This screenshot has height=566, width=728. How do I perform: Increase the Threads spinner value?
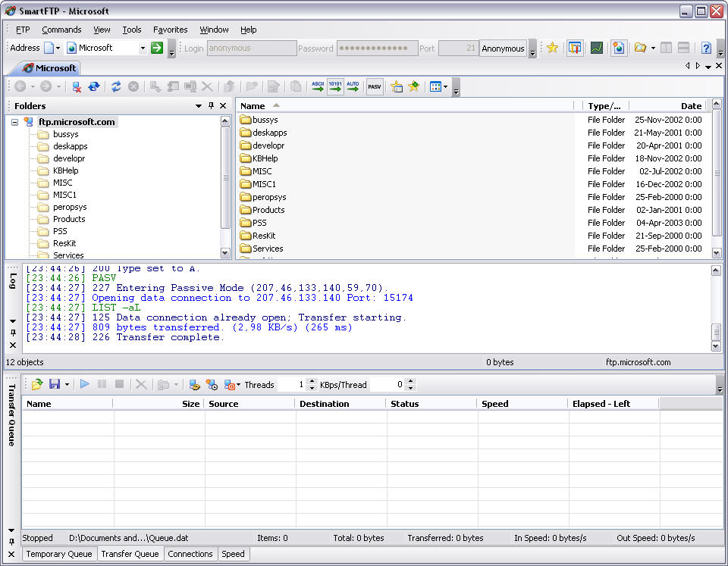point(312,381)
